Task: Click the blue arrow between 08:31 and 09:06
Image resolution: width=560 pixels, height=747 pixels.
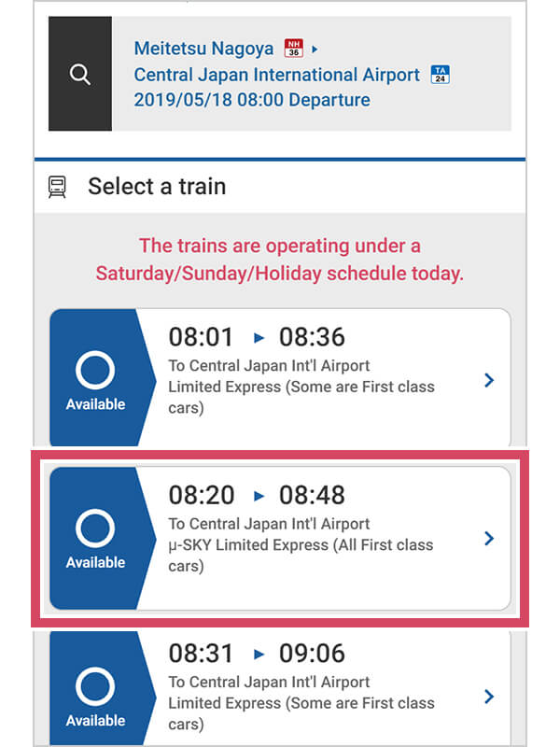Action: tap(258, 654)
